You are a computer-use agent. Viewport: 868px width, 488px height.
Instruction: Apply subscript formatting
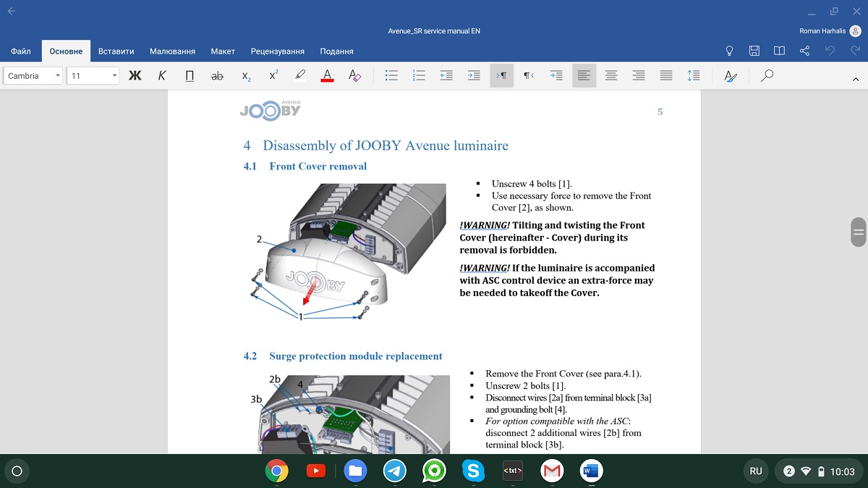(x=246, y=75)
